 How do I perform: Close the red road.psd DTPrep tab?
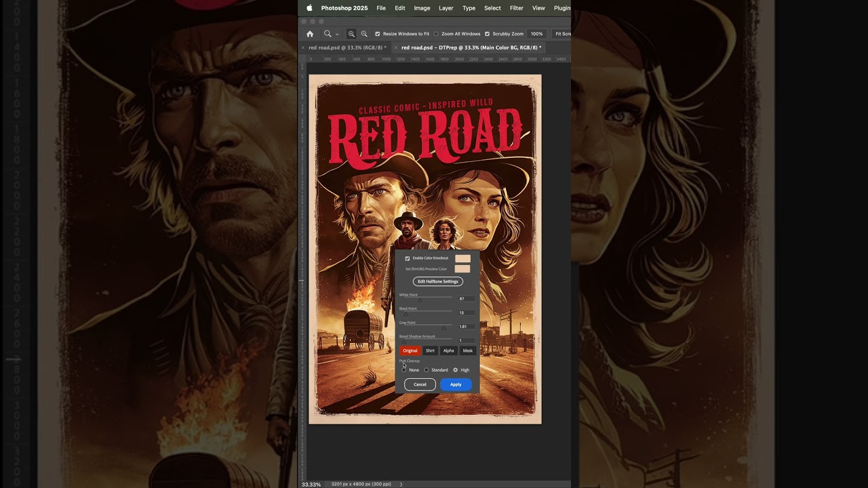[x=396, y=47]
